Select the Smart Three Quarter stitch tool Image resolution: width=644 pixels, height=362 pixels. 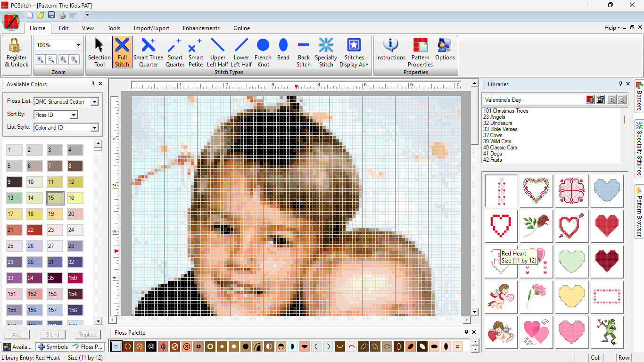(149, 52)
